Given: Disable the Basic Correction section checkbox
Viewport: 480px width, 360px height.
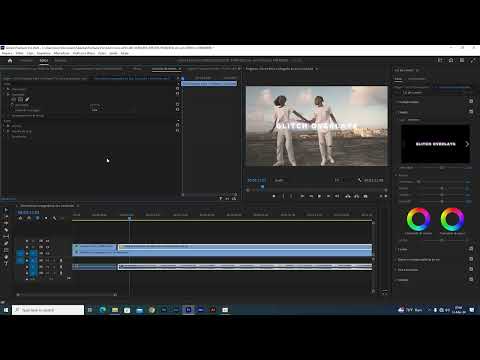Looking at the screenshot, I should pyautogui.click(x=471, y=101).
